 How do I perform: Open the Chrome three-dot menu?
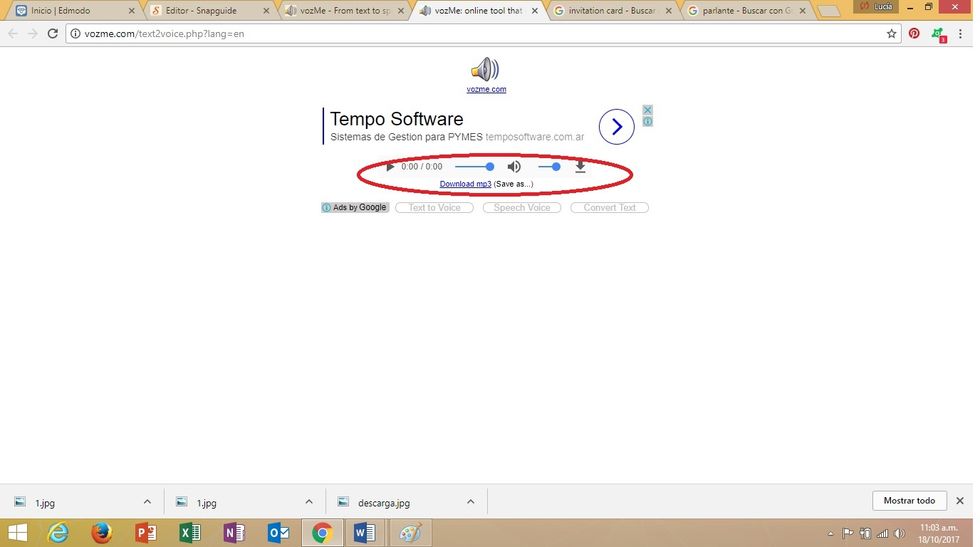pyautogui.click(x=960, y=33)
